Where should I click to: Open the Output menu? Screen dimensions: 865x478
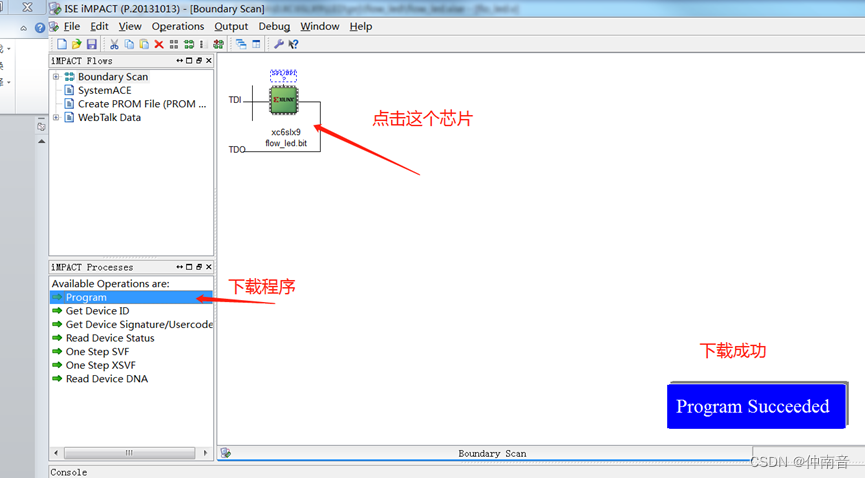231,26
